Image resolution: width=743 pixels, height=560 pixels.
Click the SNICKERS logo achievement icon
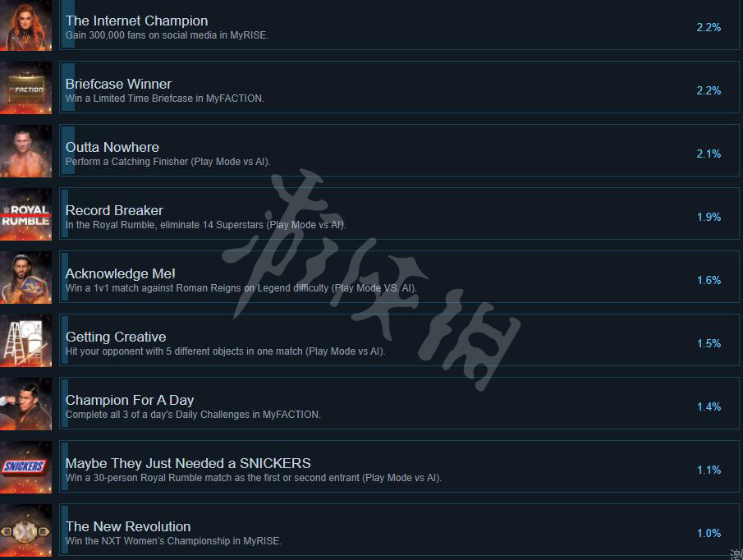[25, 467]
